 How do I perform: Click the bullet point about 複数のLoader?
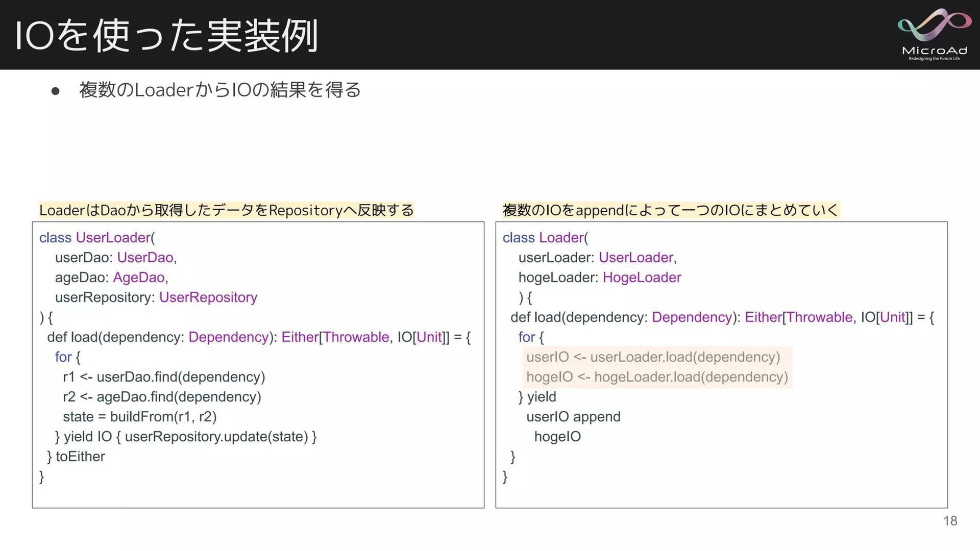click(x=220, y=90)
